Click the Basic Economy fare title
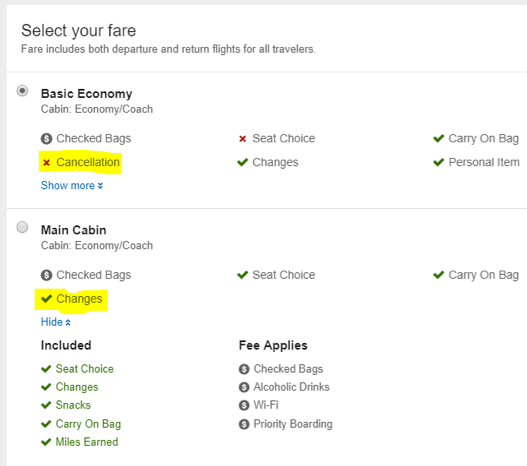The height and width of the screenshot is (466, 527). pyautogui.click(x=87, y=94)
